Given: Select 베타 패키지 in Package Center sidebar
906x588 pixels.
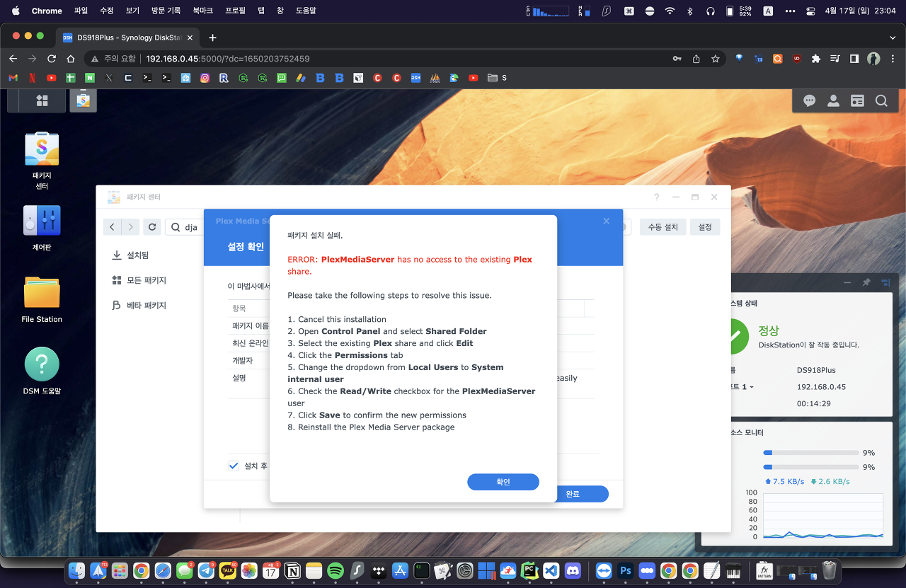Looking at the screenshot, I should (139, 306).
